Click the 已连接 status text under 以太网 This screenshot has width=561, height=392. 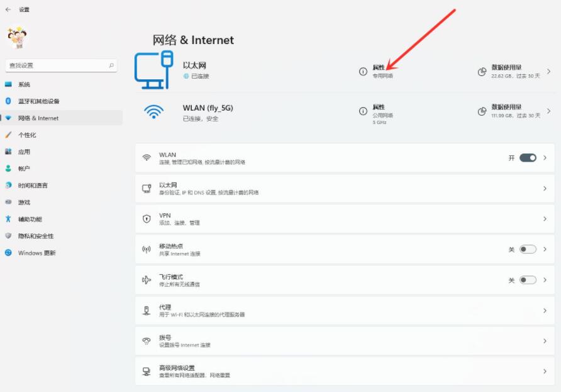click(x=200, y=76)
